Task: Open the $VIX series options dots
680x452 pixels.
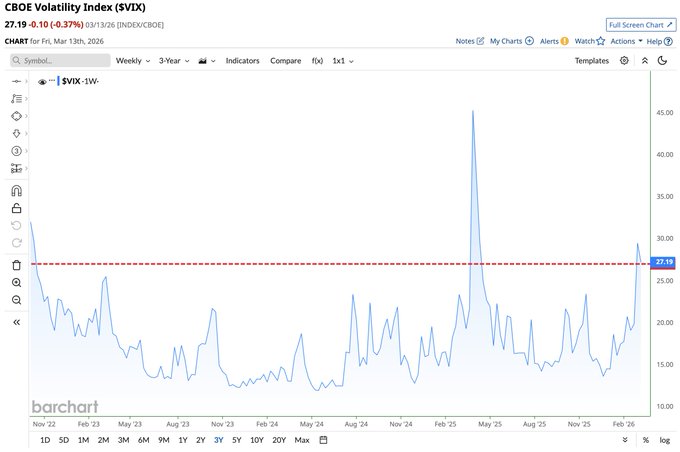Action: coord(52,81)
